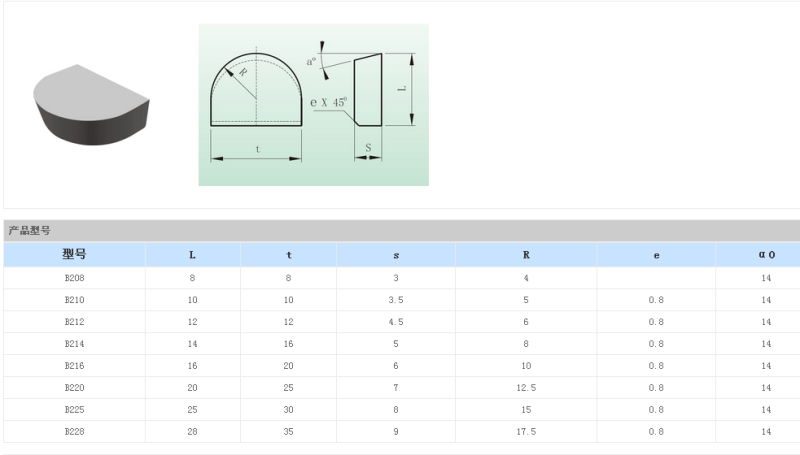Select the B220 model cell
800x455 pixels.
[x=74, y=388]
